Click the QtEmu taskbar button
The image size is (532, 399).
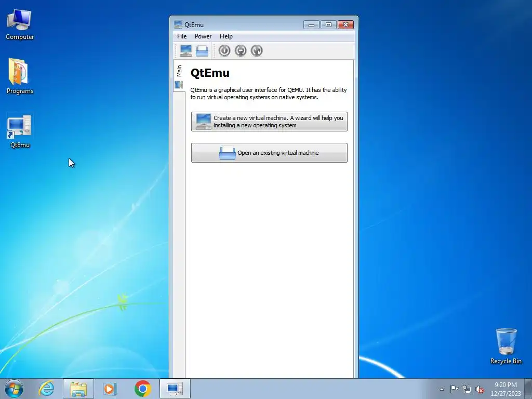(x=175, y=389)
